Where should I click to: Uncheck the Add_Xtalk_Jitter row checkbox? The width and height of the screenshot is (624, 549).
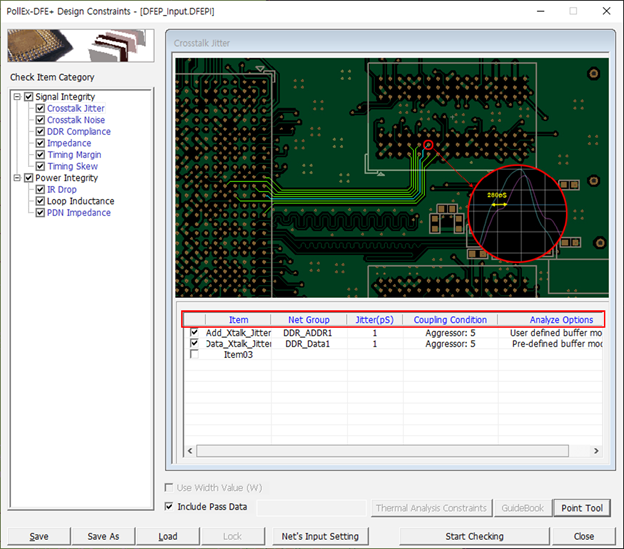[194, 332]
